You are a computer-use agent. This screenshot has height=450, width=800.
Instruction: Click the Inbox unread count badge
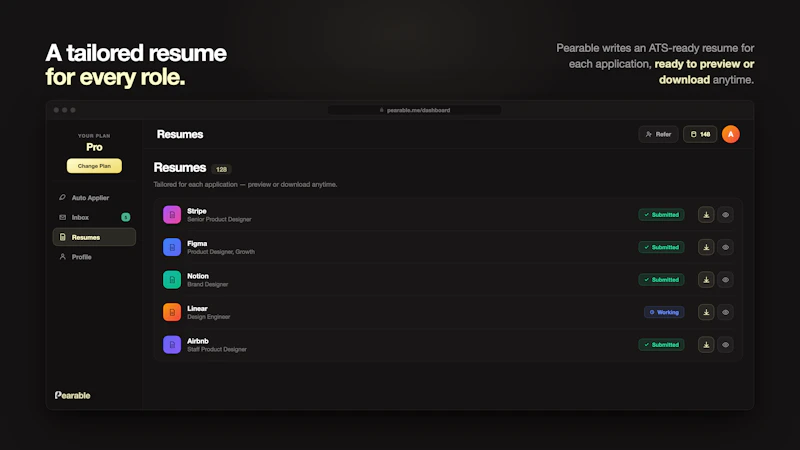126,217
